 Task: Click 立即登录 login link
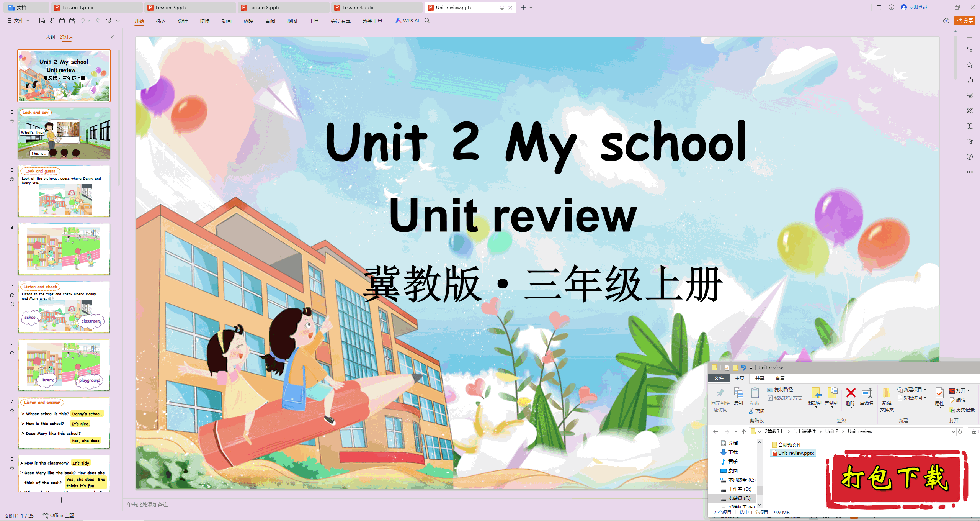pos(914,7)
